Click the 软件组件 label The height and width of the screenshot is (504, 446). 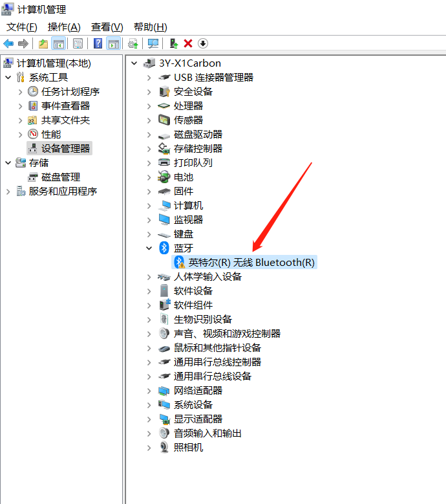point(193,305)
